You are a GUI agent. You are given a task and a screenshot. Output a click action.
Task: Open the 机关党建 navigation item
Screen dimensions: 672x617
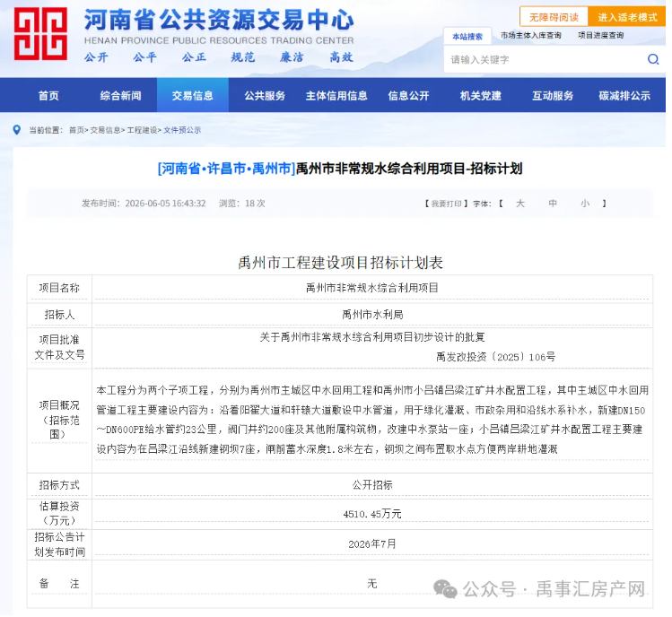[480, 96]
